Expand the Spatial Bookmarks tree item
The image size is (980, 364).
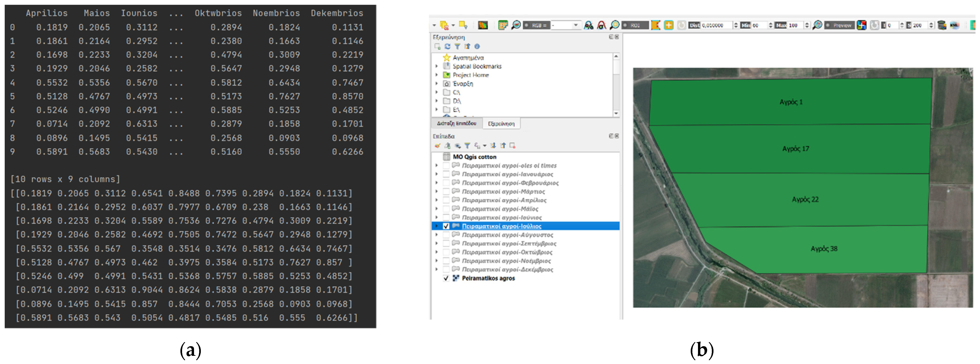[x=437, y=66]
